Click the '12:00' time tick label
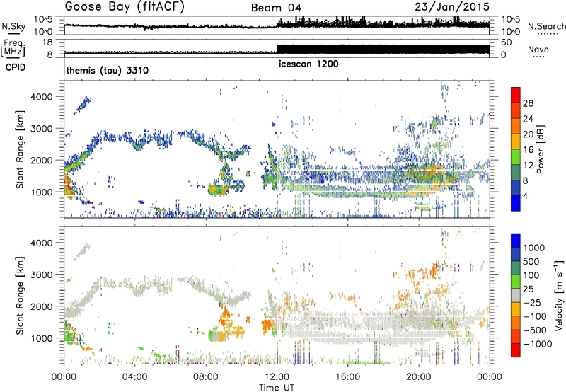 277,377
